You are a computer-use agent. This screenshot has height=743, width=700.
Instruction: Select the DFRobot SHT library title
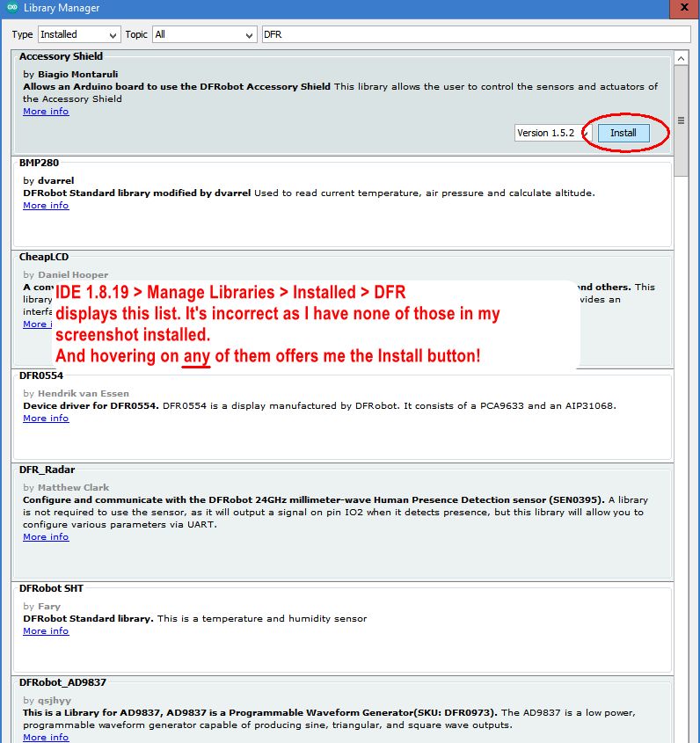click(51, 588)
